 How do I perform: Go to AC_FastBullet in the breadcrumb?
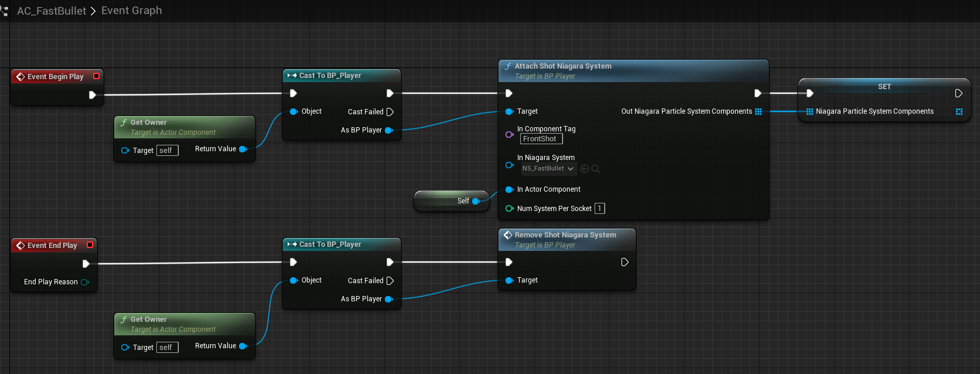click(52, 11)
